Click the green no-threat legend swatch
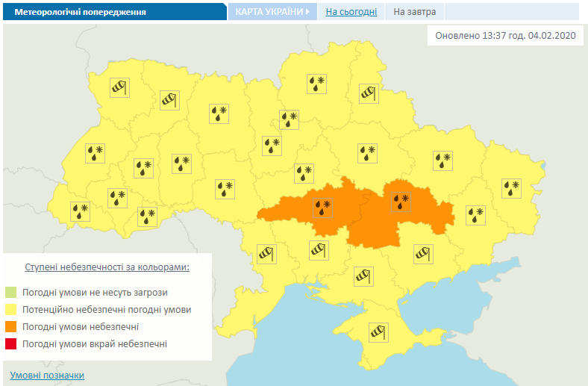588x386 pixels. 11,292
